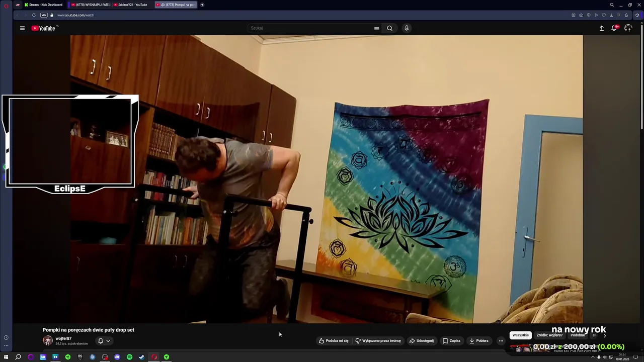The image size is (644, 362).
Task: Switch to the Stream - Kick Dashboard tab
Action: (x=44, y=5)
